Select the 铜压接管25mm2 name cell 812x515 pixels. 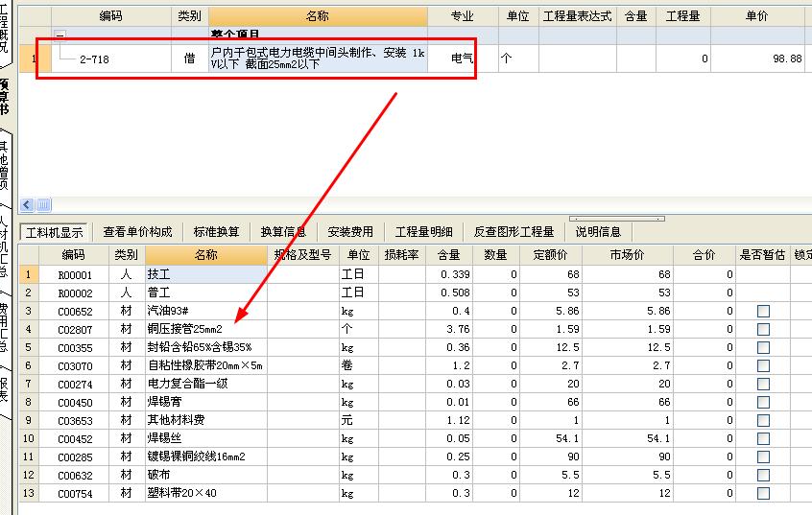point(206,329)
